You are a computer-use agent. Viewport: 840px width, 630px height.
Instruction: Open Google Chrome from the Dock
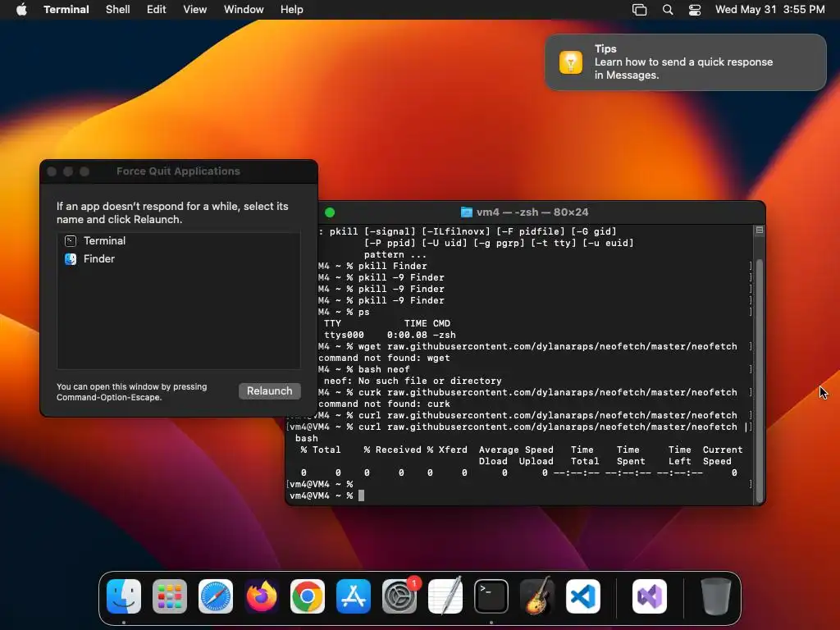coord(308,596)
